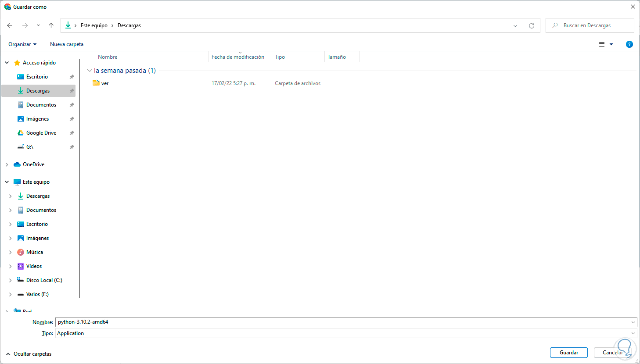
Task: Go back using the back arrow
Action: tap(10, 25)
